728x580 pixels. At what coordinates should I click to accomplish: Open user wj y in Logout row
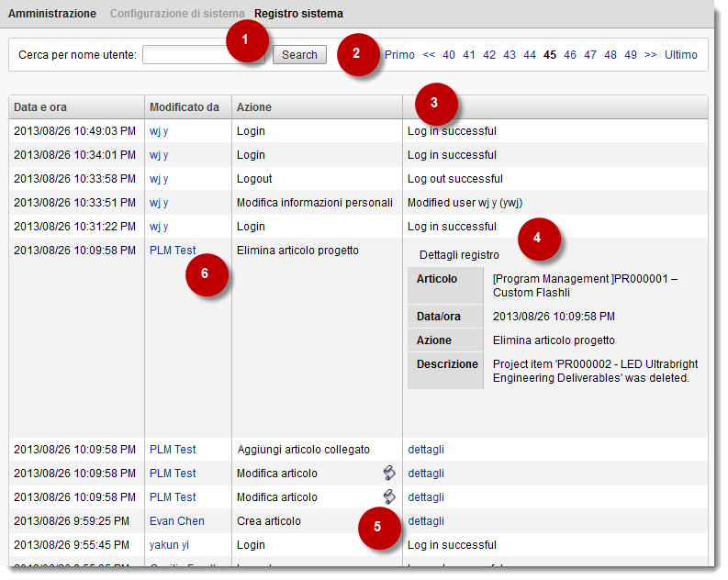tap(159, 179)
